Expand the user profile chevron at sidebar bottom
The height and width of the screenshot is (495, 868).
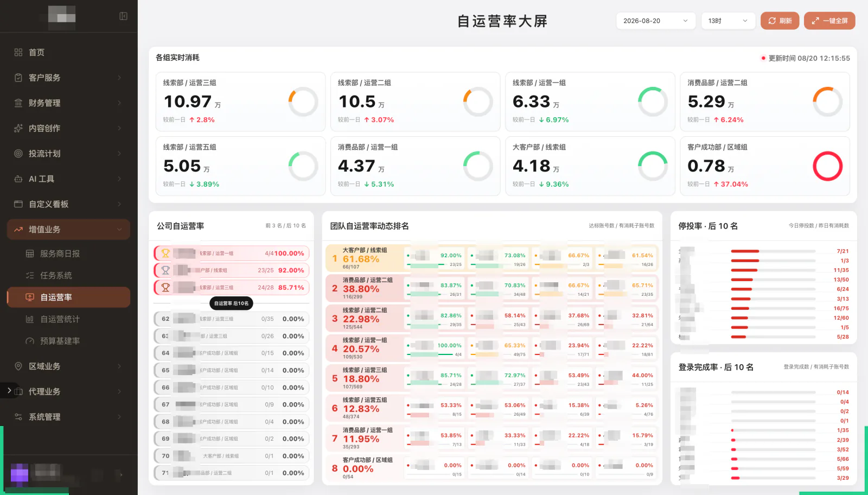tap(121, 474)
